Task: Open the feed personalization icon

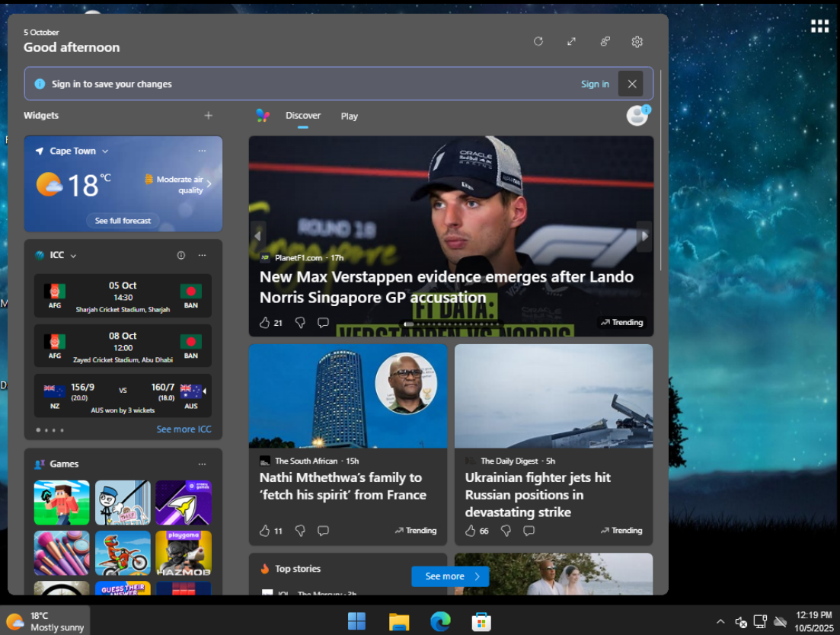Action: coord(605,41)
